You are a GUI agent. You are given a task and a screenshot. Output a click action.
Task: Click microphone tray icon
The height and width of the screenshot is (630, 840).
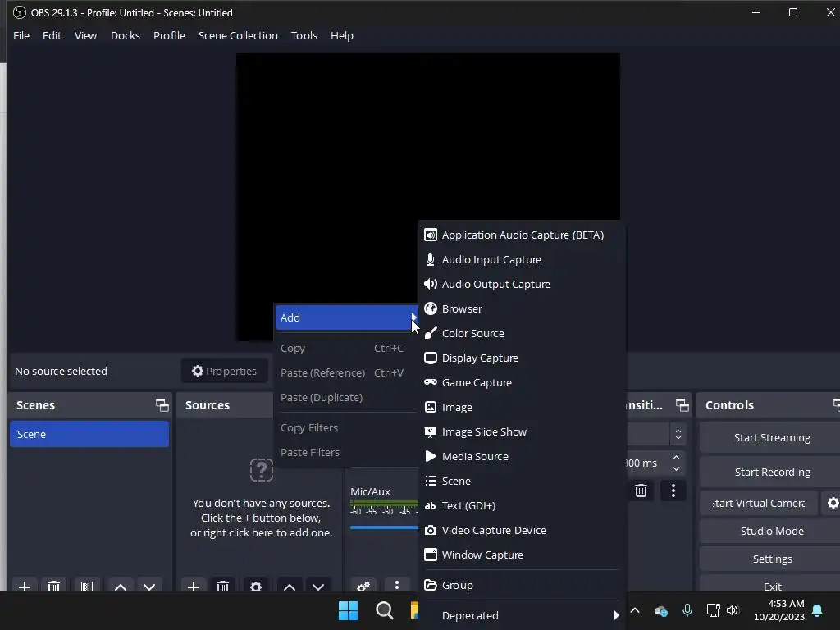click(687, 610)
